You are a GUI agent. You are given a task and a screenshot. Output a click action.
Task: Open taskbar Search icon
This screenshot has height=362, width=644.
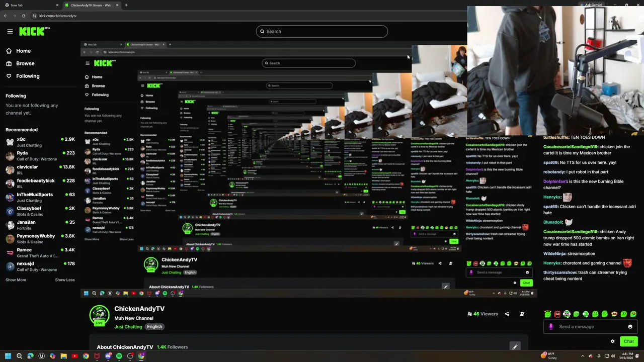pos(19,356)
